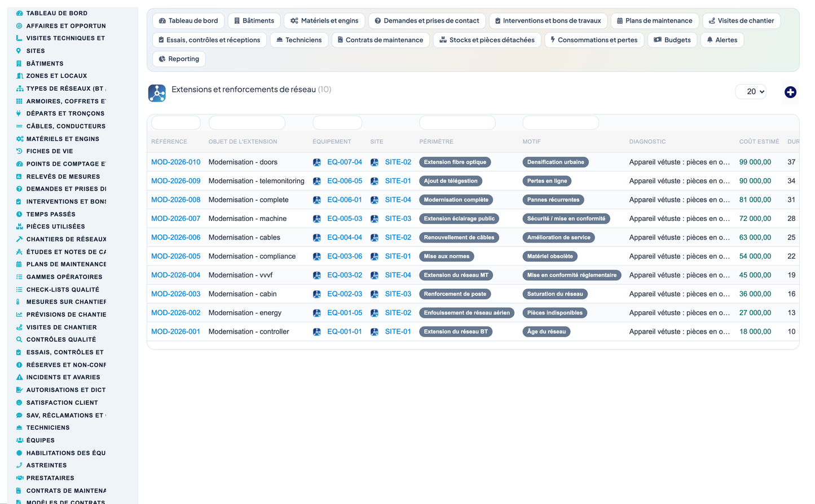Open Demandes et prises de contact tab
815x504 pixels.
click(427, 21)
